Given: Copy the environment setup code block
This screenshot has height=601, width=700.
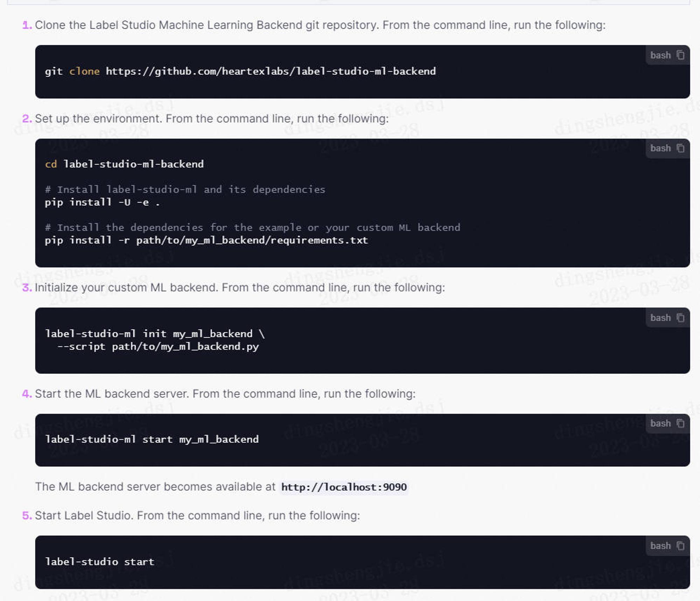Looking at the screenshot, I should click(680, 148).
